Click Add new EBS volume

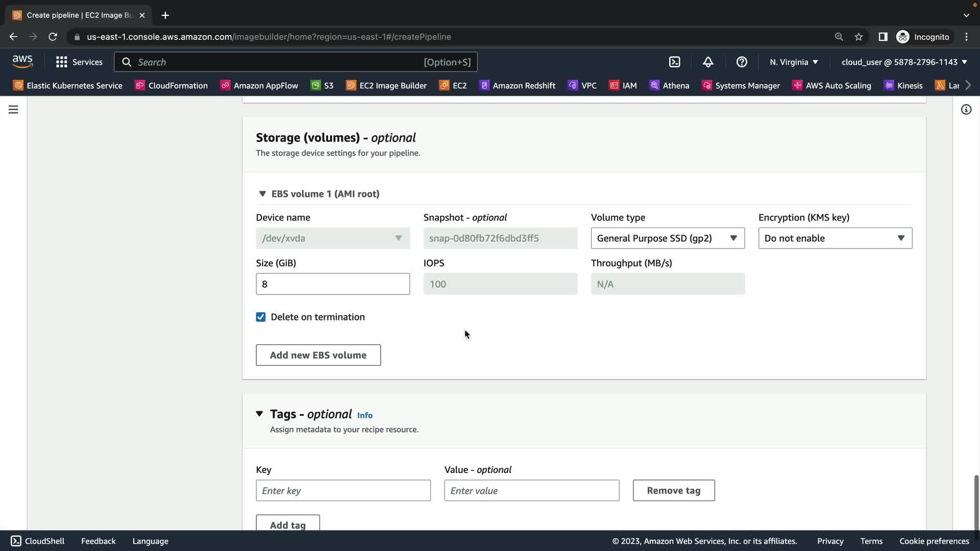(318, 355)
